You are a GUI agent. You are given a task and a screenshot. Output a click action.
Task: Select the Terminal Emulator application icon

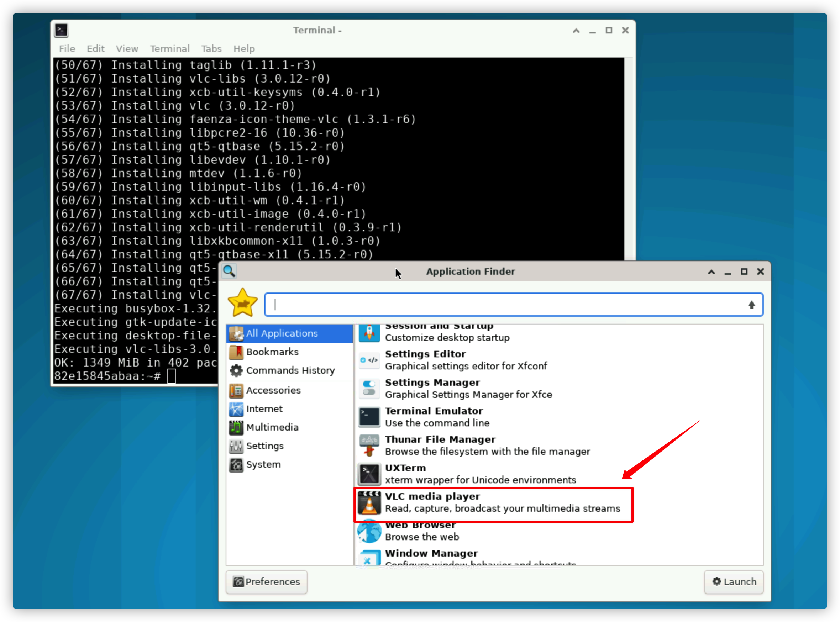point(369,417)
